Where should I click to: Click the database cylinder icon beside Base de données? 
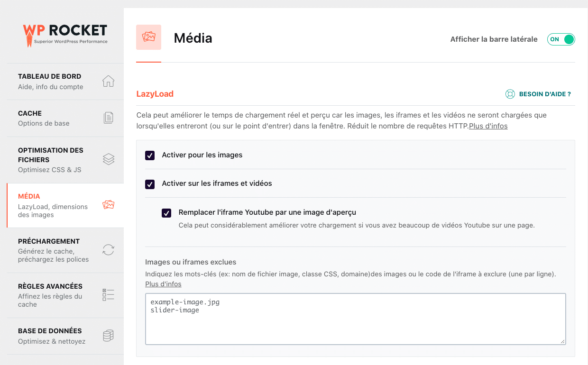(109, 336)
